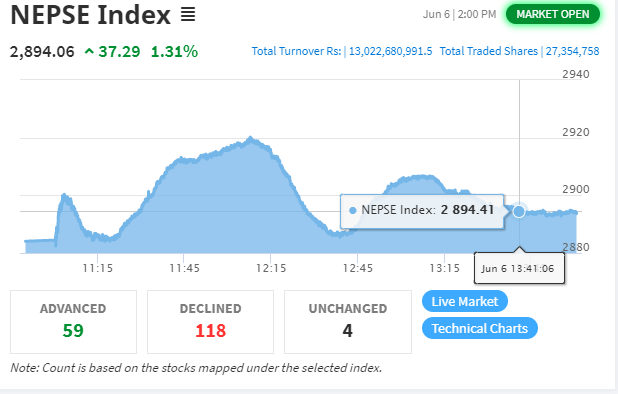The width and height of the screenshot is (618, 394).
Task: Click the Total Turnover Rs value
Action: [x=391, y=51]
